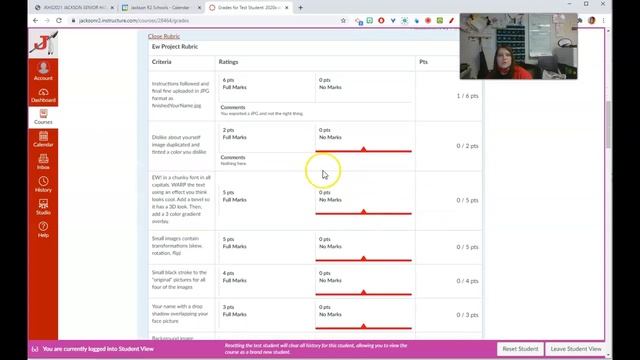Click the 'Dislike about yourself' criterion text
Viewport: 640px width, 360px height.
[179, 144]
